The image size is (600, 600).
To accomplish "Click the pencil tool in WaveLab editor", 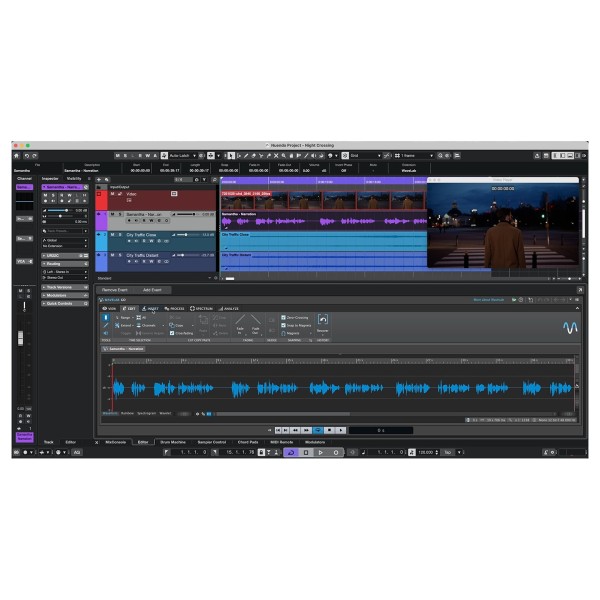I will [106, 325].
